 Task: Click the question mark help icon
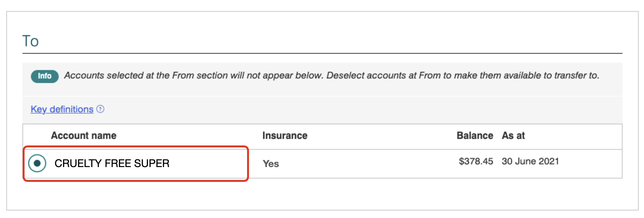(100, 109)
